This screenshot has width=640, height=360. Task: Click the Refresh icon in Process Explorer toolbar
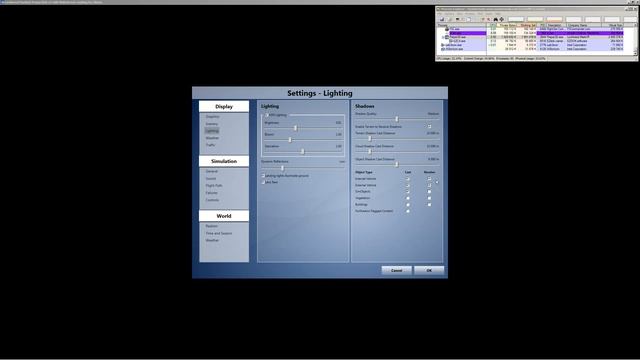450,19
